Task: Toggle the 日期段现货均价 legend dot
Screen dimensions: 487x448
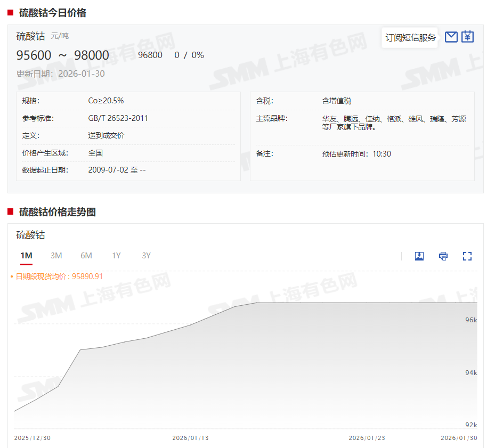Action: 12,277
